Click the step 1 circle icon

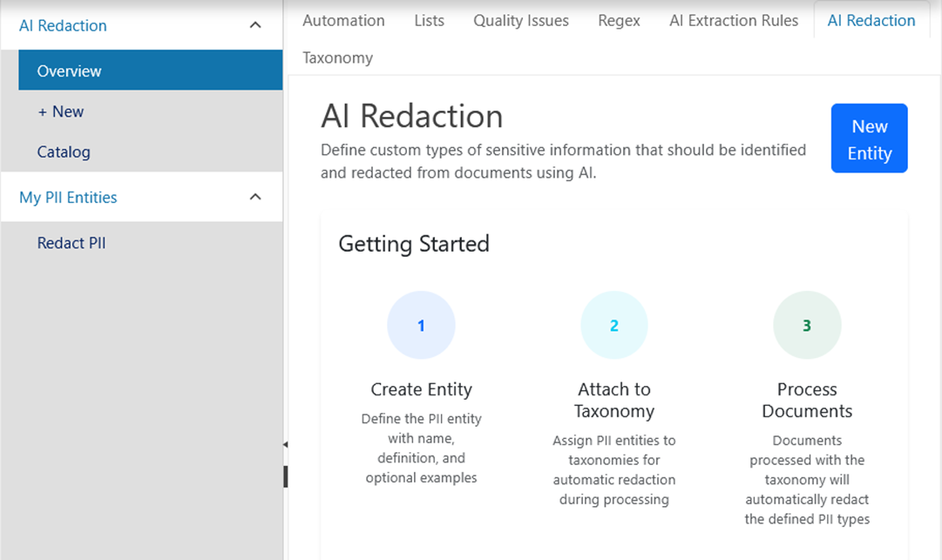tap(421, 325)
